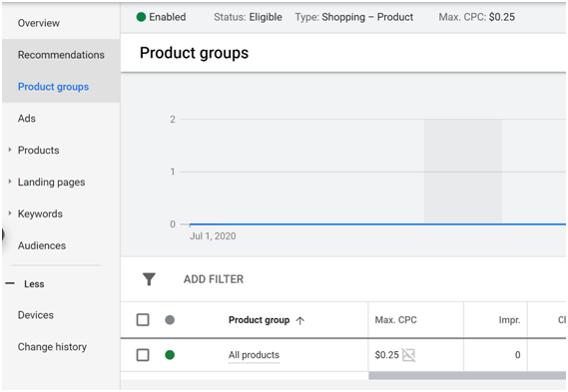Viewport: 568px width, 392px height.
Task: Click bid icon next to $0.25
Action: [x=408, y=355]
